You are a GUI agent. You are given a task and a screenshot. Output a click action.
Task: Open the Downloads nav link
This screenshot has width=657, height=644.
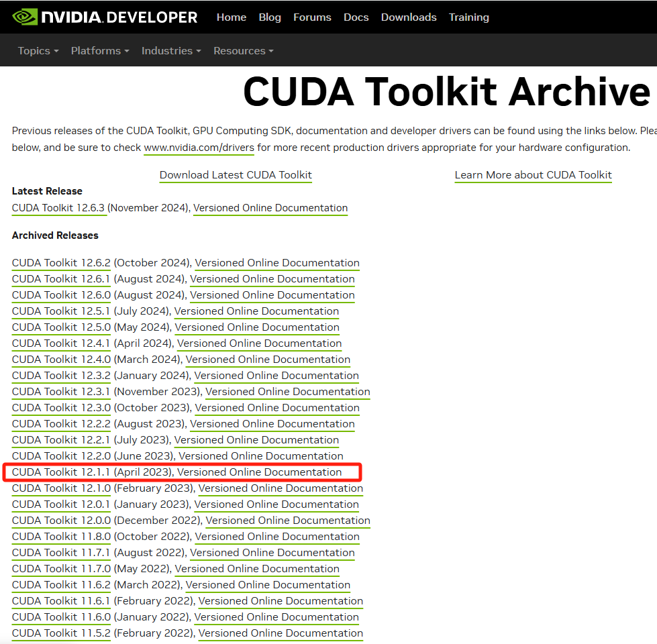(x=409, y=17)
